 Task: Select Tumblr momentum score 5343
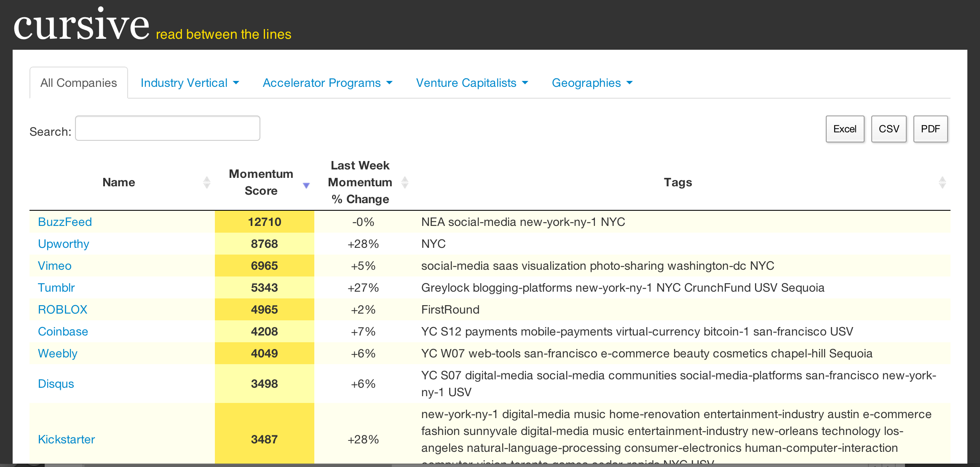tap(265, 288)
